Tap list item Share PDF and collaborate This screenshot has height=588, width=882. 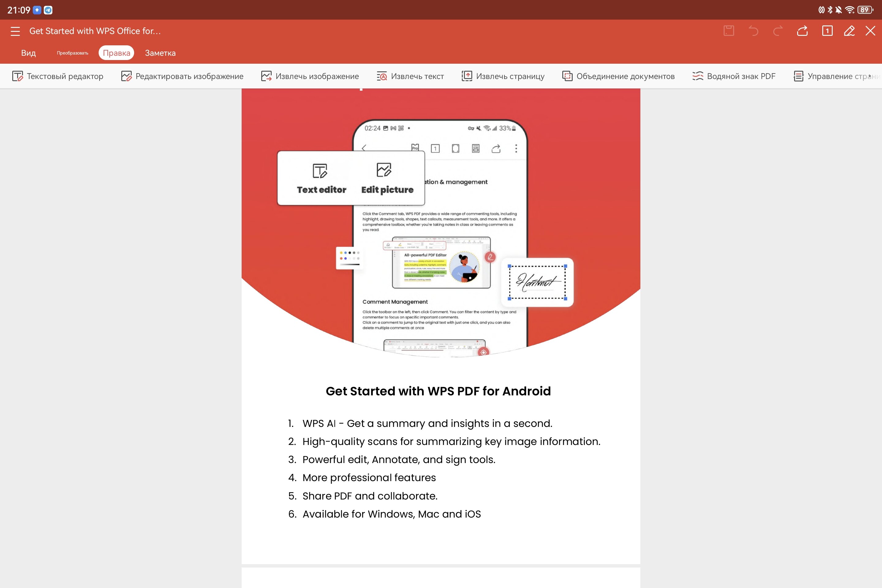[x=363, y=496]
